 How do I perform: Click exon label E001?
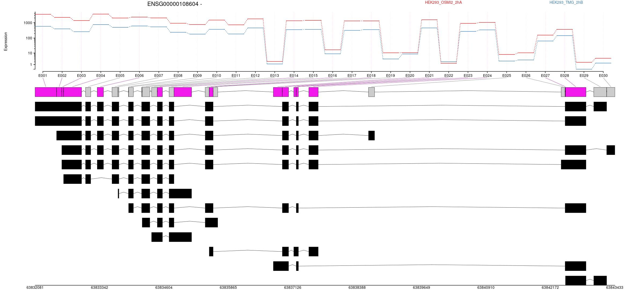pos(43,76)
